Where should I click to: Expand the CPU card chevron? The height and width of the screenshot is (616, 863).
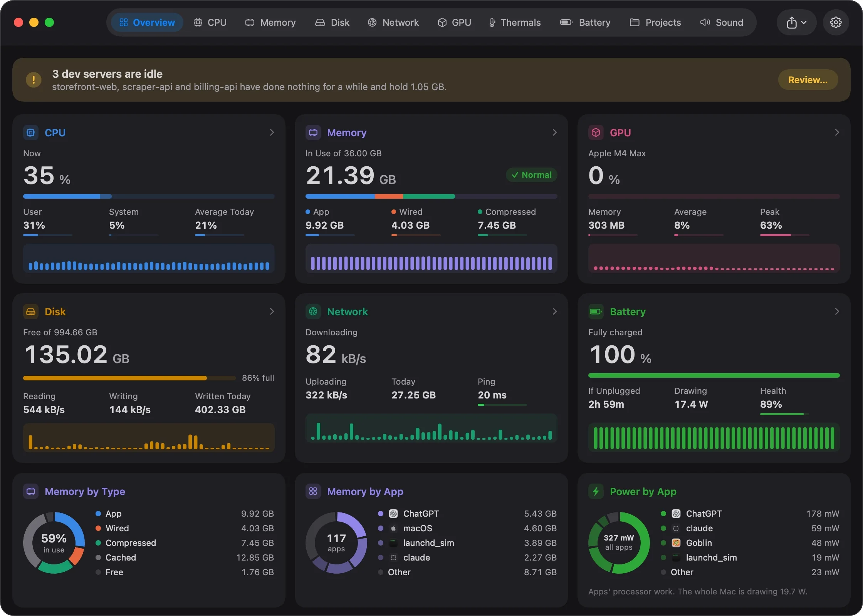click(272, 132)
